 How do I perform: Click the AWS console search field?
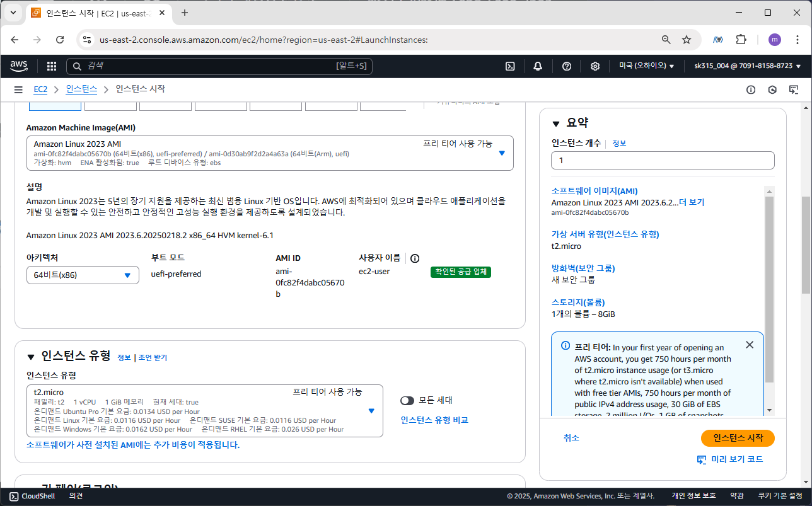coord(219,66)
